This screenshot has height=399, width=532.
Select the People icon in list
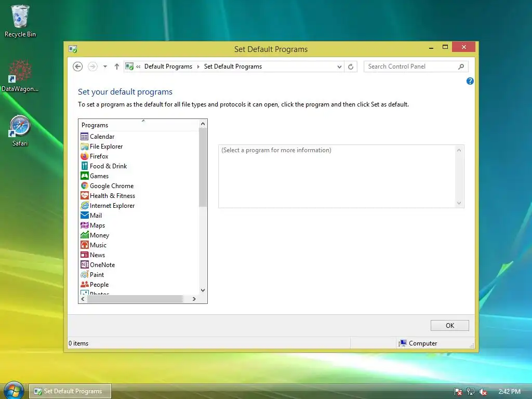[x=85, y=284]
